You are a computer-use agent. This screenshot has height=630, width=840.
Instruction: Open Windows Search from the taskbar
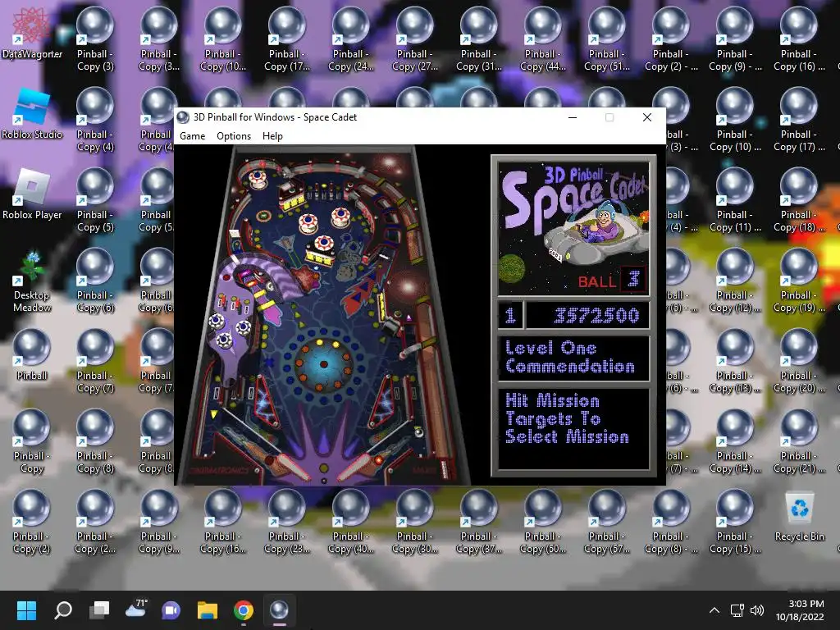click(62, 610)
